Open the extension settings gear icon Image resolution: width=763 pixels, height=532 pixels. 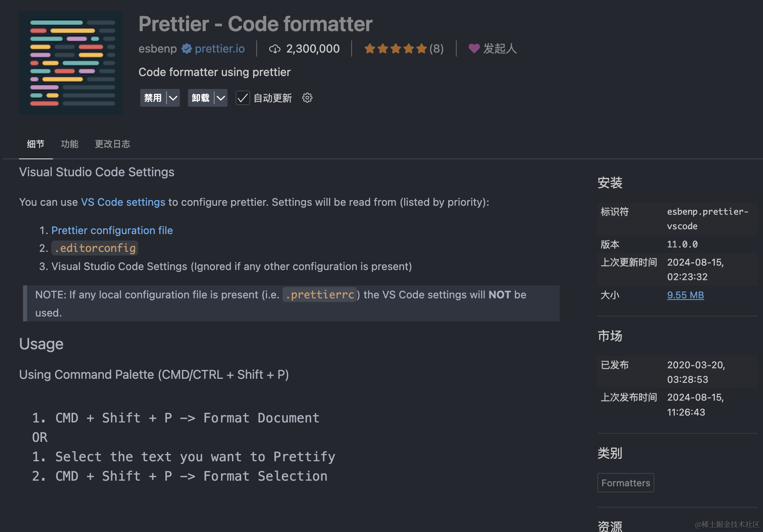(307, 98)
